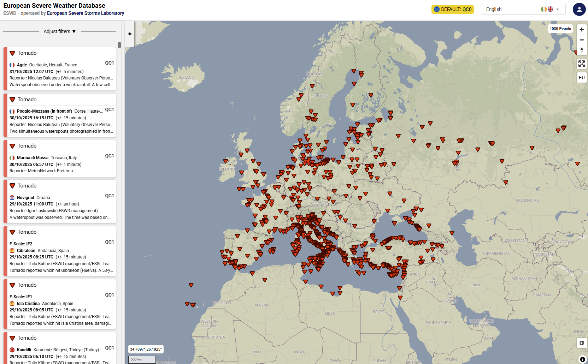This screenshot has width=588, height=364.
Task: Reset map bearing with compass button
Action: (x=582, y=50)
